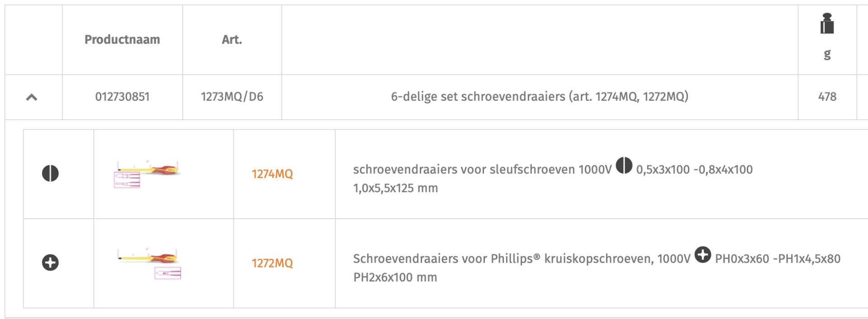Click the Phillips kruiskopschroeven description text
Viewport: 868px width, 319px height.
521,259
